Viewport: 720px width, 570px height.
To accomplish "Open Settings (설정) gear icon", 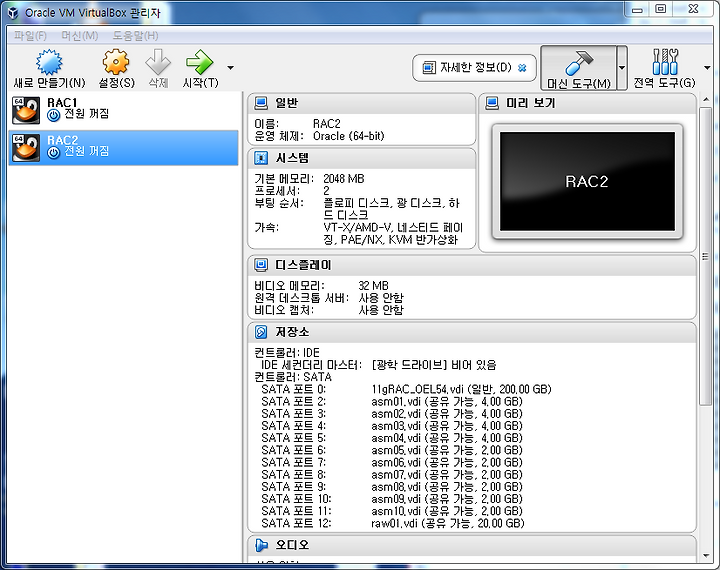I will pos(116,62).
